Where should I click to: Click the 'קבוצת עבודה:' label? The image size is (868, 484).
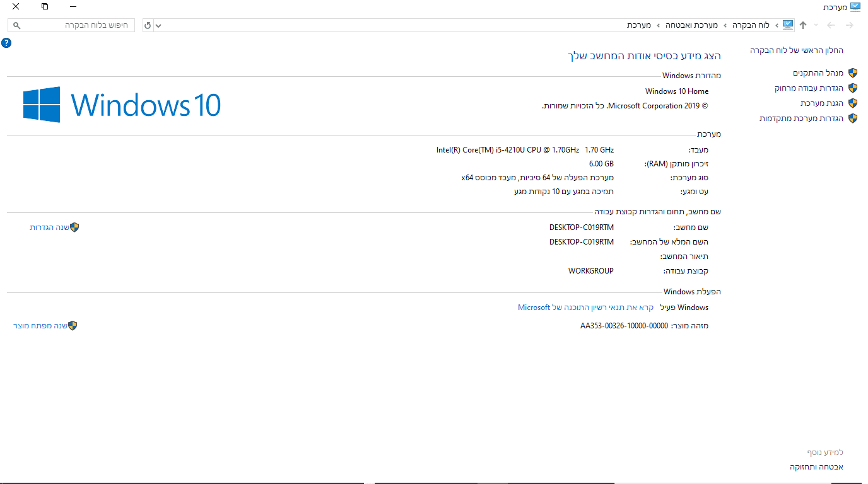pyautogui.click(x=686, y=271)
